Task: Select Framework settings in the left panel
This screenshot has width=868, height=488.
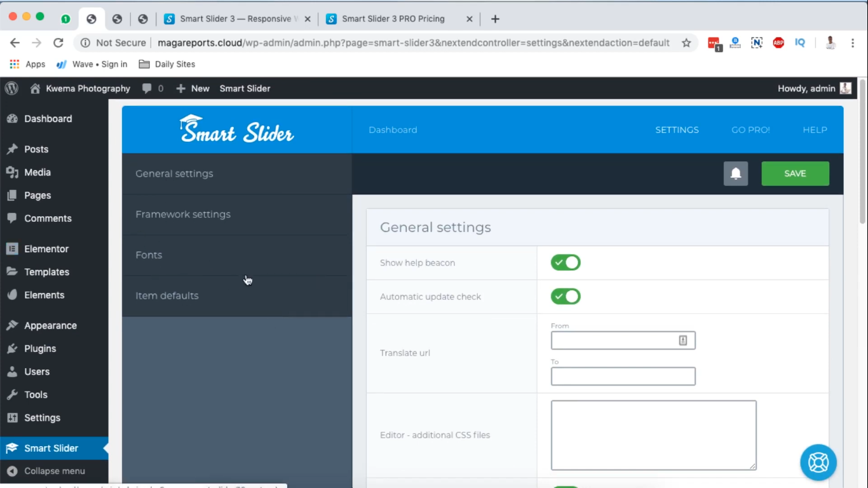Action: coord(237,214)
